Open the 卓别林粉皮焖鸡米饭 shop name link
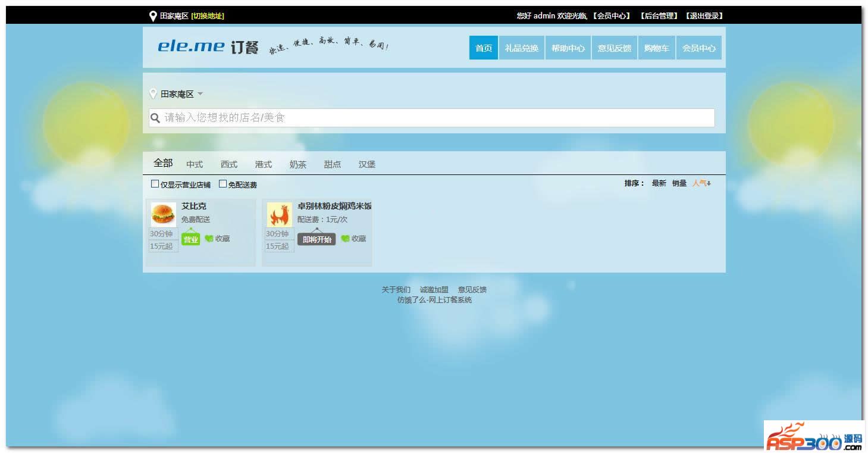Screen dimensions: 868x453 [334, 206]
